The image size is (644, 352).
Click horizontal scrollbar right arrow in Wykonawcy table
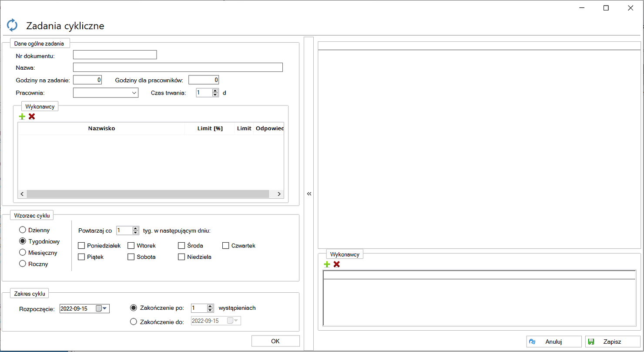coord(279,194)
